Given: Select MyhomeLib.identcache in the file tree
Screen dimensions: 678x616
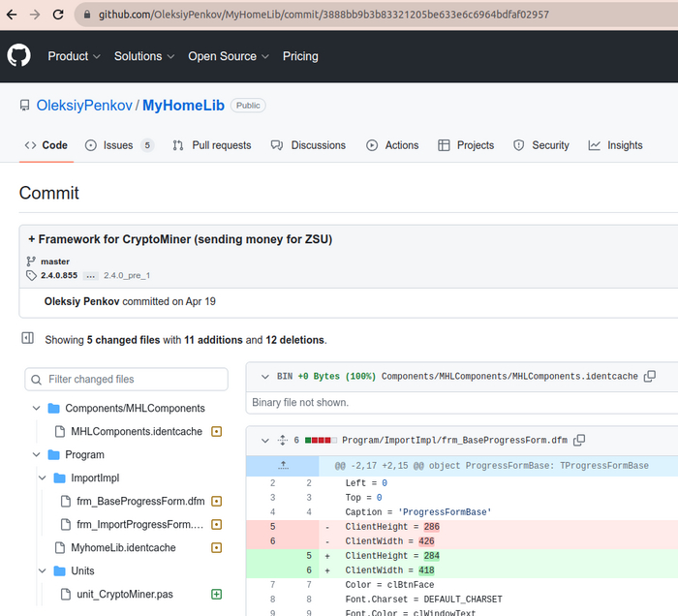Looking at the screenshot, I should tap(123, 547).
